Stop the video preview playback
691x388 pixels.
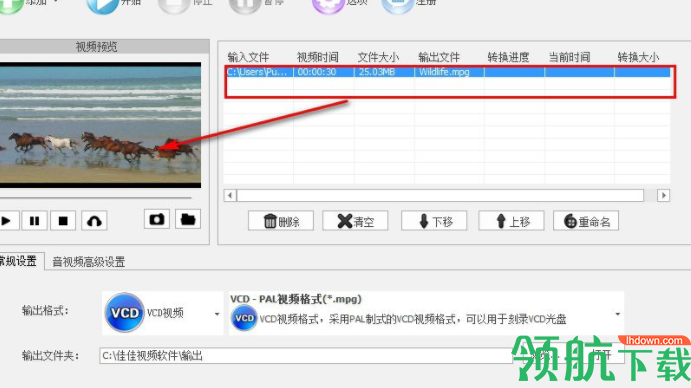tap(63, 220)
